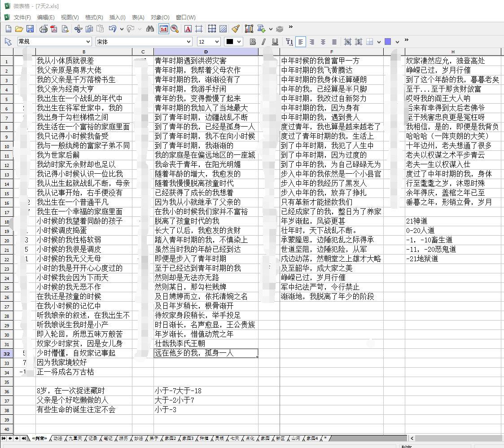Open Find with the binoculars icon
Viewport: 504px width, 448px height.
click(x=150, y=29)
